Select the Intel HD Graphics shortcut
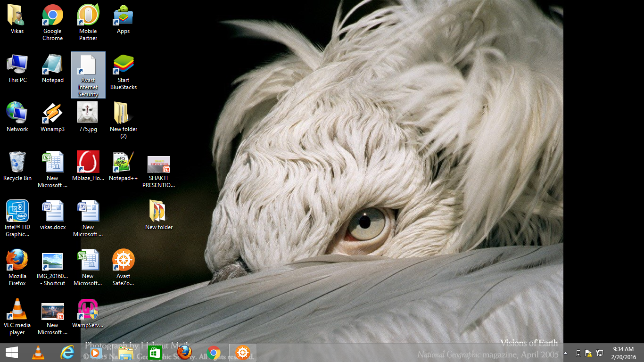The height and width of the screenshot is (362, 644). pos(17,218)
